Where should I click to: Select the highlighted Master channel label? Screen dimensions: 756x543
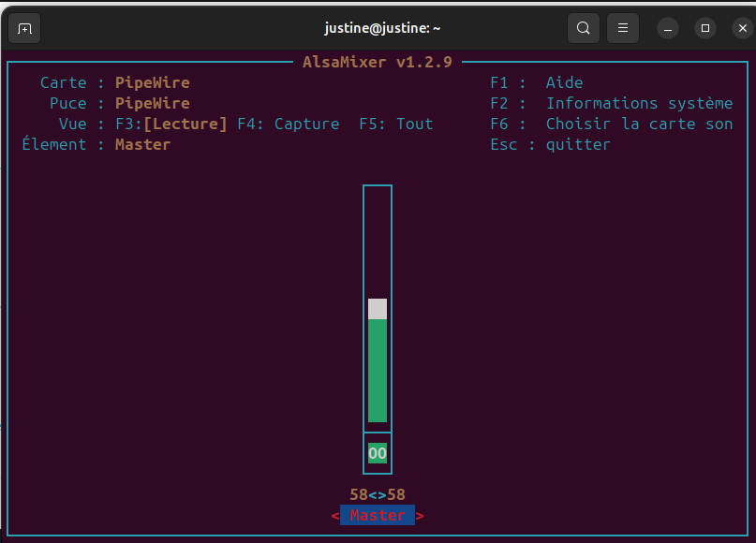tap(378, 515)
